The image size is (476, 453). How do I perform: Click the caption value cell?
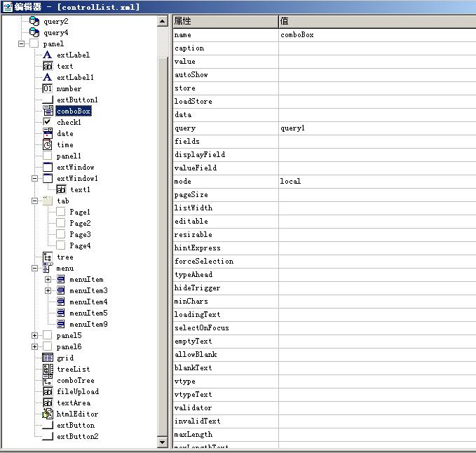377,48
